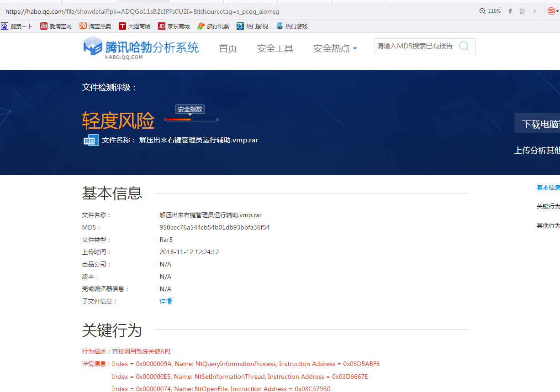Image resolution: width=560 pixels, height=392 pixels.
Task: Open the 天猫商城 bookmark
Action: click(x=134, y=26)
